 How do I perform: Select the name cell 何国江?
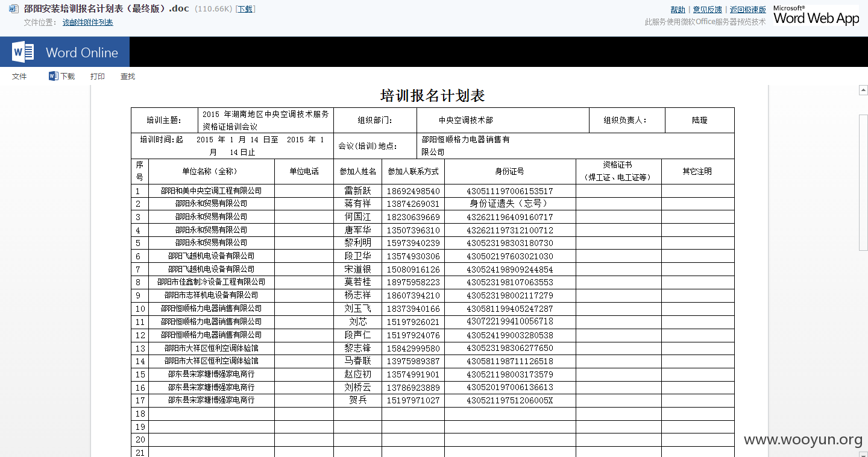[x=357, y=216]
